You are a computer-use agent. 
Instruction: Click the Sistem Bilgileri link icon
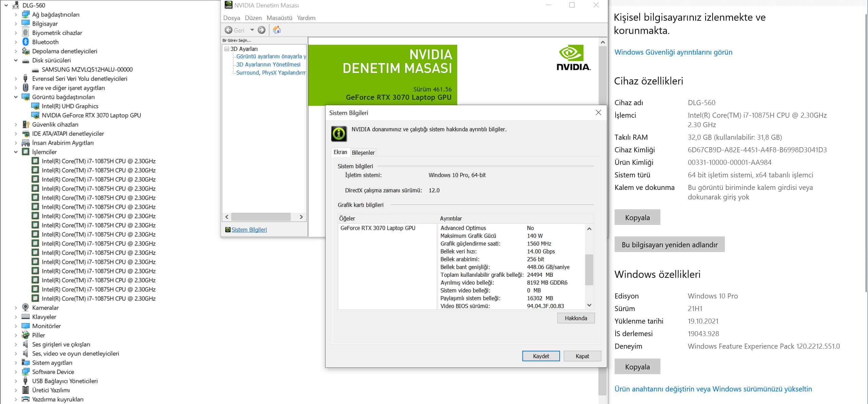pyautogui.click(x=228, y=230)
